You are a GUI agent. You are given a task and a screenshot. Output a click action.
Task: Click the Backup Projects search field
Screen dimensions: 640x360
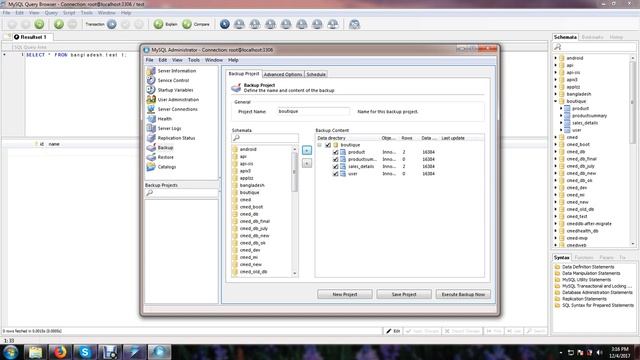(182, 193)
